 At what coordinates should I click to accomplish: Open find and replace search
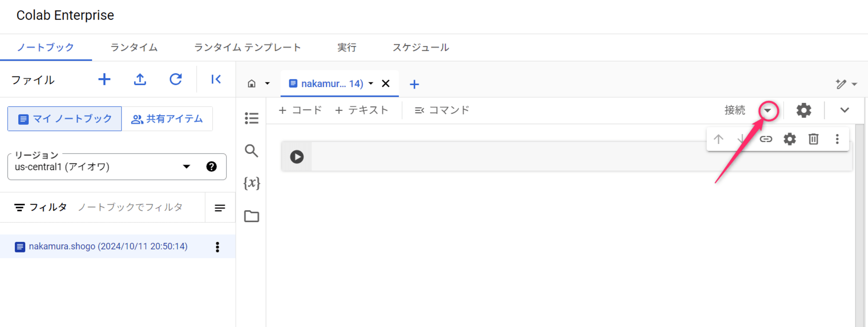point(252,151)
